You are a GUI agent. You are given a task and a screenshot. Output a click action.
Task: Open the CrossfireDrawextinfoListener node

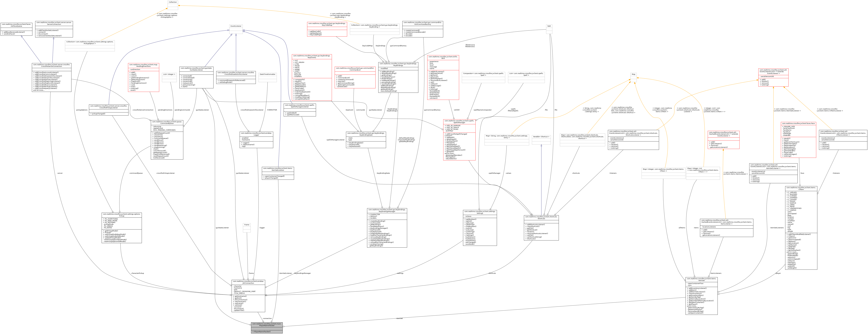[x=236, y=77]
